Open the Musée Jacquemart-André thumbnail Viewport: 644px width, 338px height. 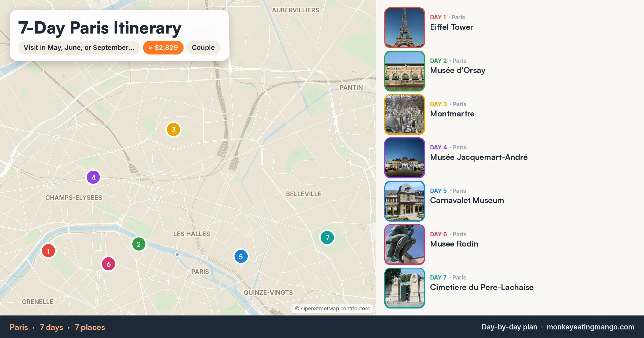pos(405,158)
